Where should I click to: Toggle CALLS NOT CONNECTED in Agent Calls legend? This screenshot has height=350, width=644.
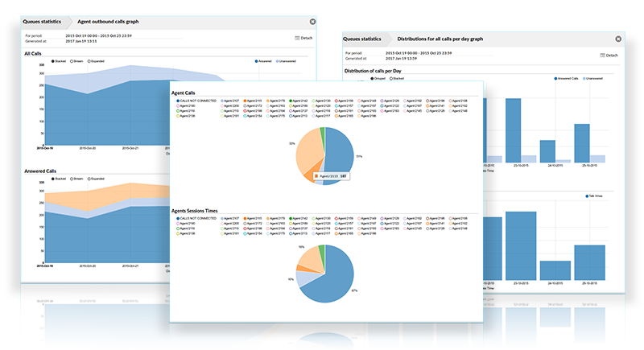coord(196,101)
